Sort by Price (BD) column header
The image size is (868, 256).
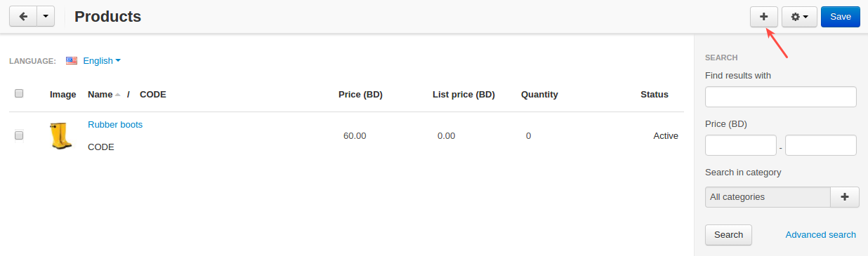click(360, 94)
